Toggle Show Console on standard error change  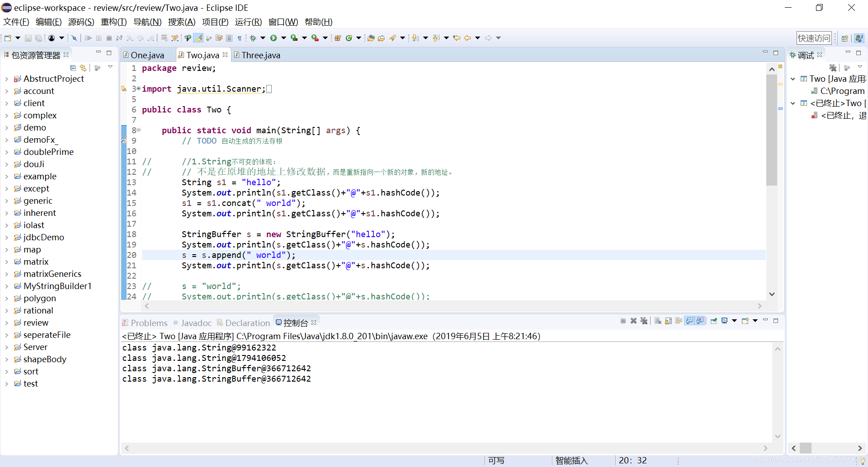point(700,321)
